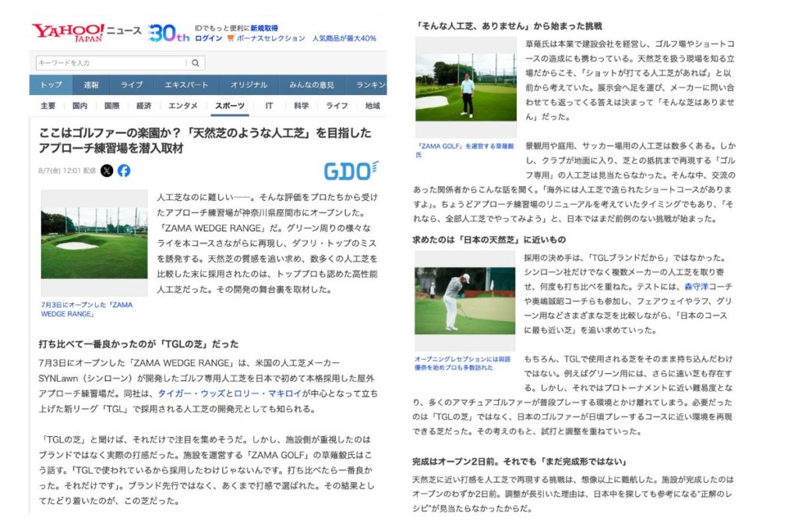Open 人気商品が最大40% link
Screen dimensions: 798x532
(x=344, y=38)
